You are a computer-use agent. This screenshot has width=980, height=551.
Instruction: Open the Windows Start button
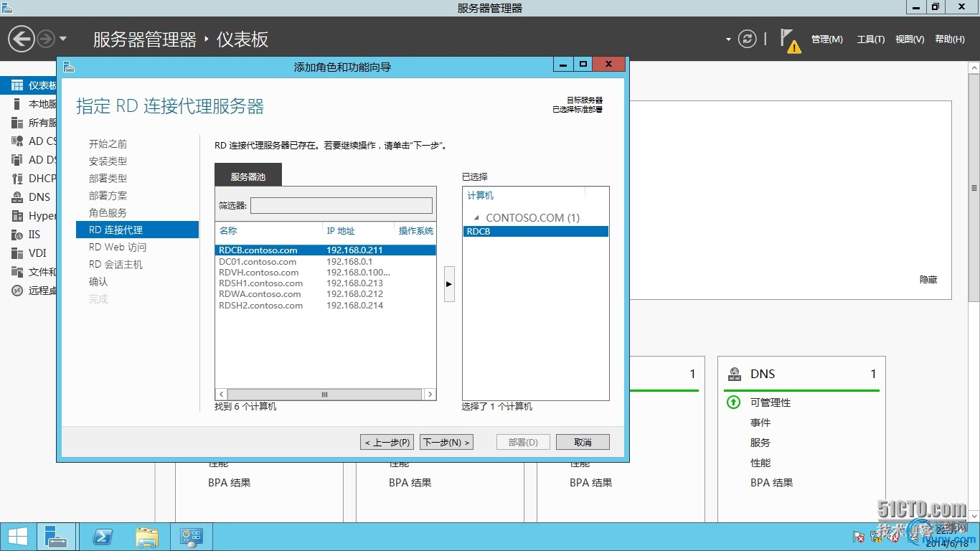coord(17,537)
